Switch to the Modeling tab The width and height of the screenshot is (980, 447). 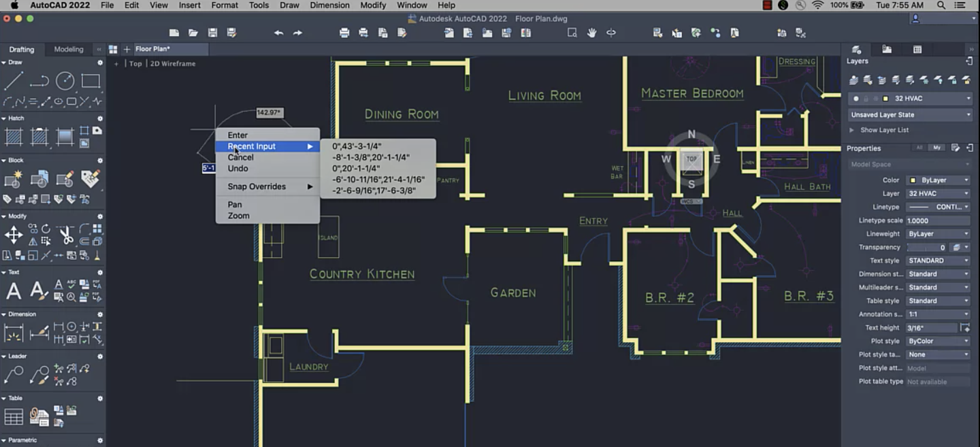pyautogui.click(x=69, y=49)
